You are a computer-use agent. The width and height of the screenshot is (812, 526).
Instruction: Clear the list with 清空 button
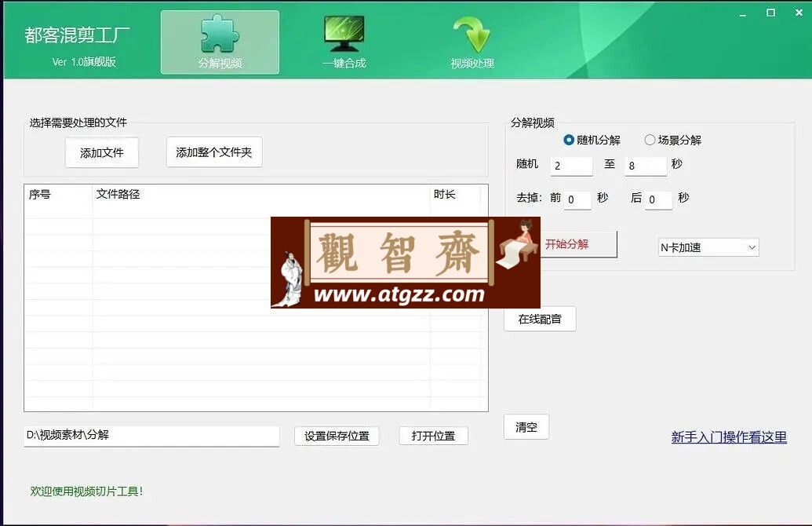pos(526,427)
